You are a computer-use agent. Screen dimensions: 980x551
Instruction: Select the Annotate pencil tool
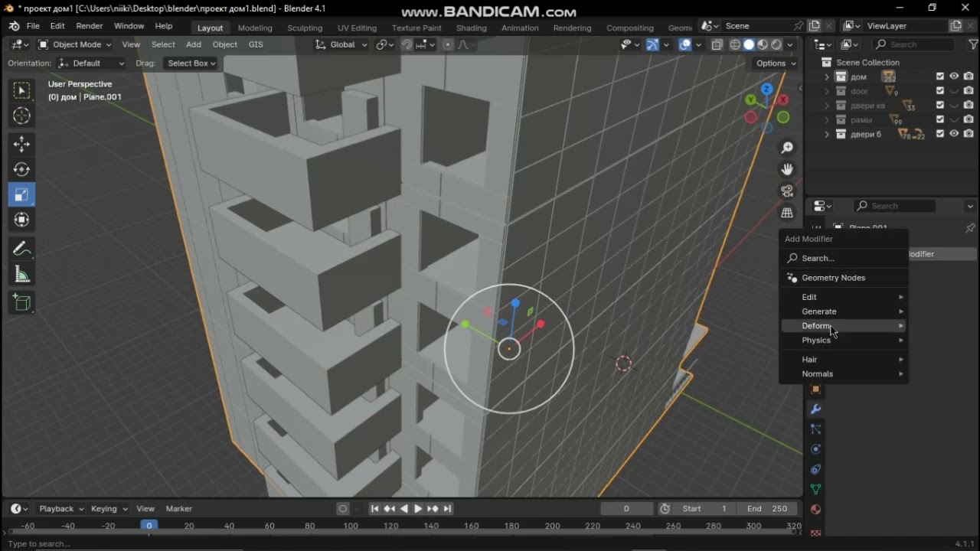21,249
